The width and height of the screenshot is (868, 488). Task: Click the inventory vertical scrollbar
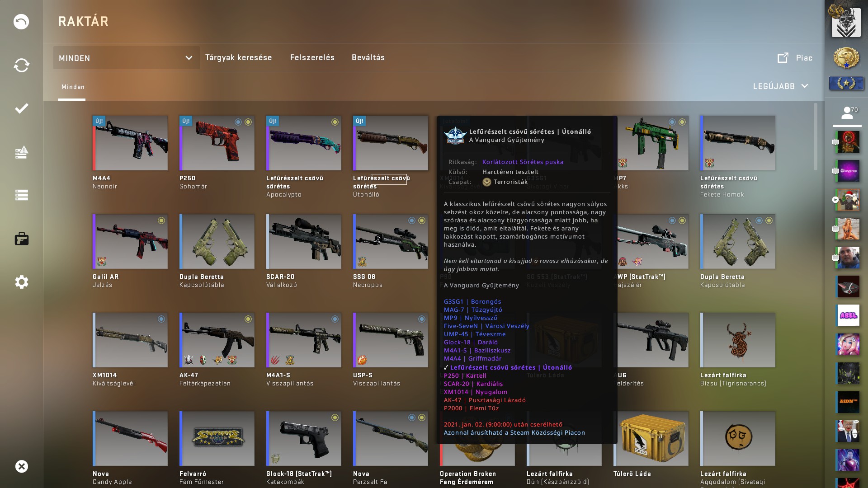pyautogui.click(x=816, y=137)
